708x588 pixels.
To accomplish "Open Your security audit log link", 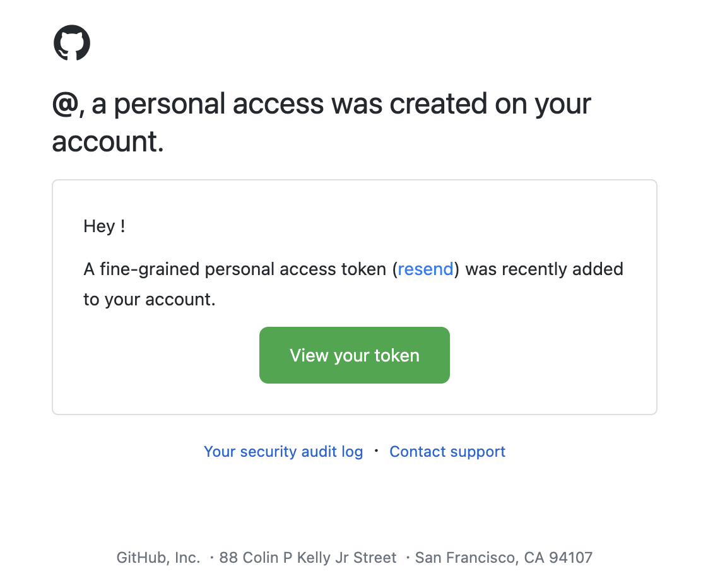I will (283, 452).
